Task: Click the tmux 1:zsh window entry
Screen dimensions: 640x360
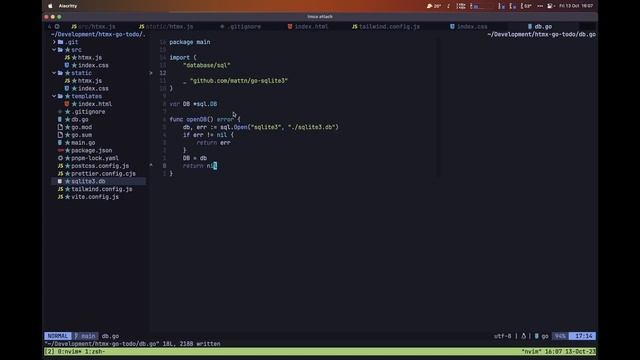Action: tap(95, 351)
